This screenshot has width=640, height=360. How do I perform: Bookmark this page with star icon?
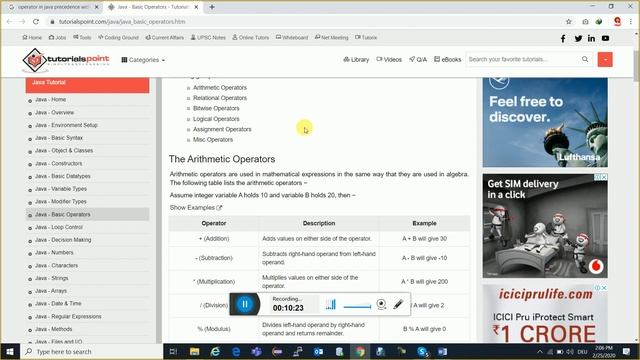(x=569, y=22)
